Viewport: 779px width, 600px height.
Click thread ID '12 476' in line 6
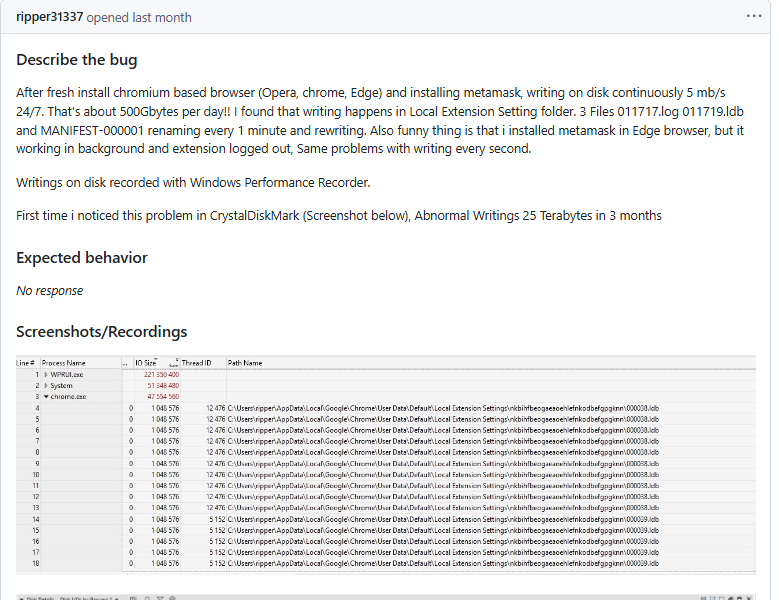[x=216, y=430]
